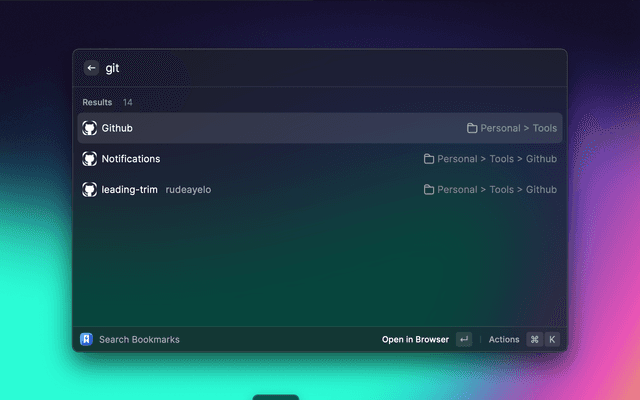Click the GitHub logo on the Github row
The image size is (640, 400).
89,128
